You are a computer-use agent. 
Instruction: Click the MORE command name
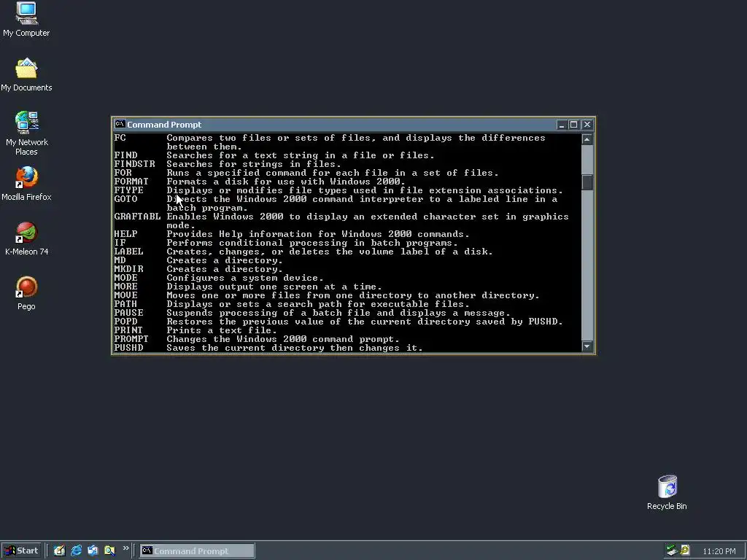click(125, 287)
